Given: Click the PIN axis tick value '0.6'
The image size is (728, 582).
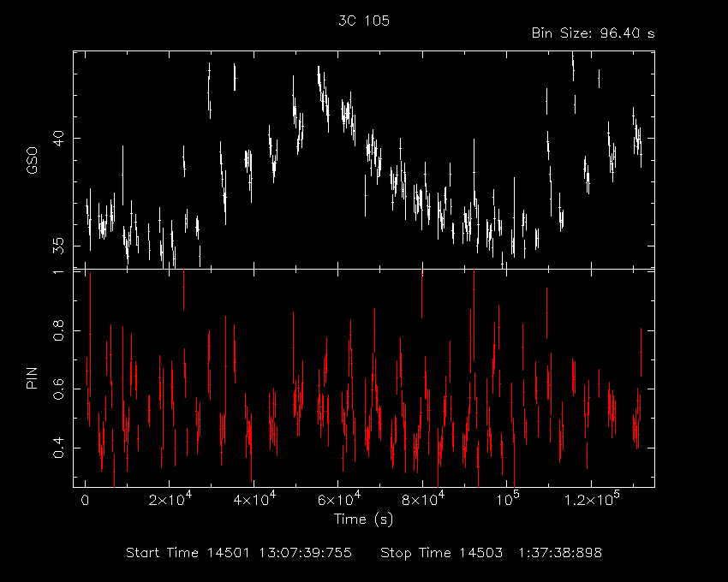Looking at the screenshot, I should 58,389.
